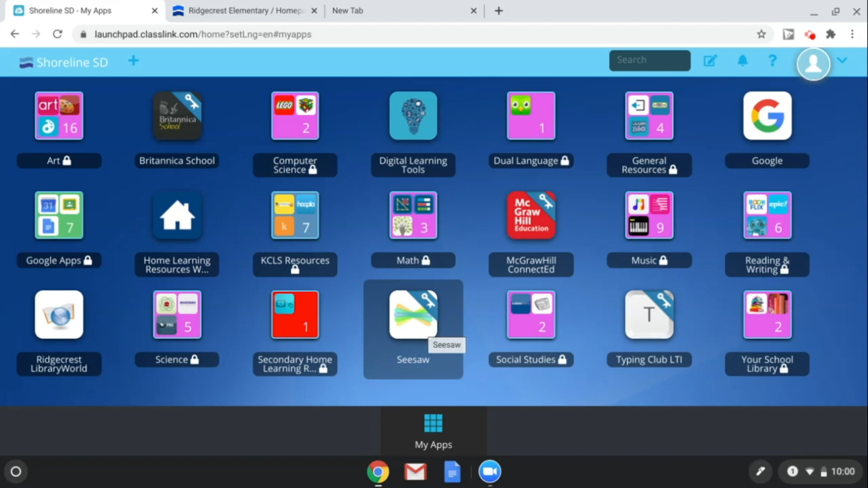The height and width of the screenshot is (488, 868).
Task: Open the Google Apps folder
Action: pos(59,215)
